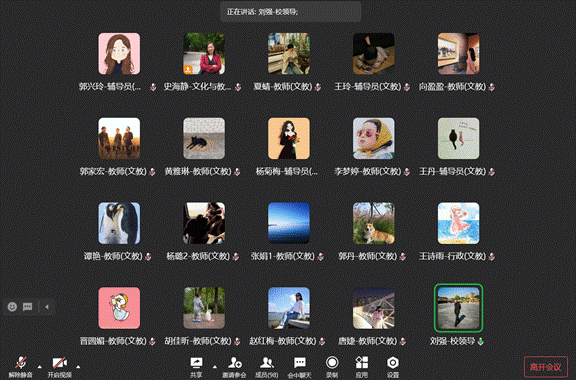
Task: Open the members list icon
Action: pyautogui.click(x=267, y=367)
